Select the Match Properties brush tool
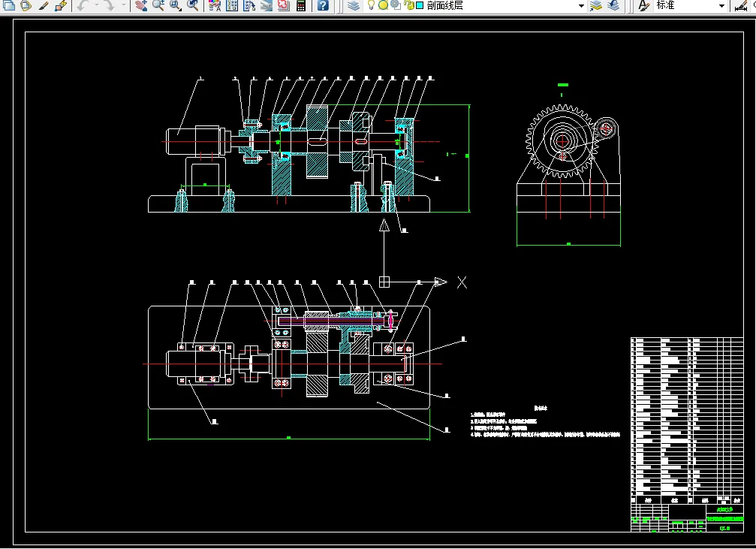This screenshot has height=549, width=756. [44, 5]
